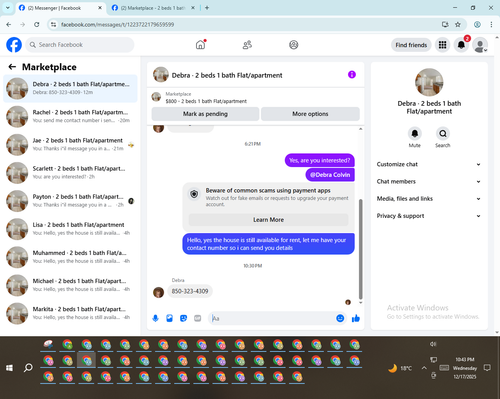The width and height of the screenshot is (500, 399).
Task: Open Markita conversation in list
Action: 70,313
